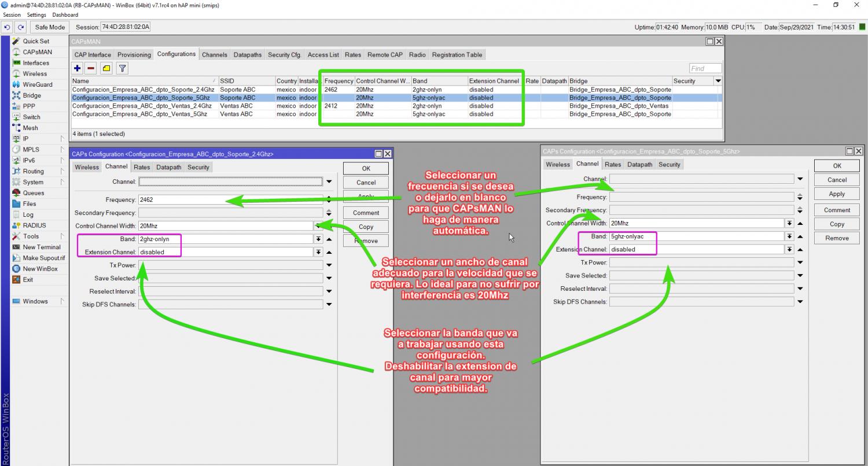Open the Datapath tab in 2.4Ghz dialog
This screenshot has width=868, height=466.
point(168,167)
